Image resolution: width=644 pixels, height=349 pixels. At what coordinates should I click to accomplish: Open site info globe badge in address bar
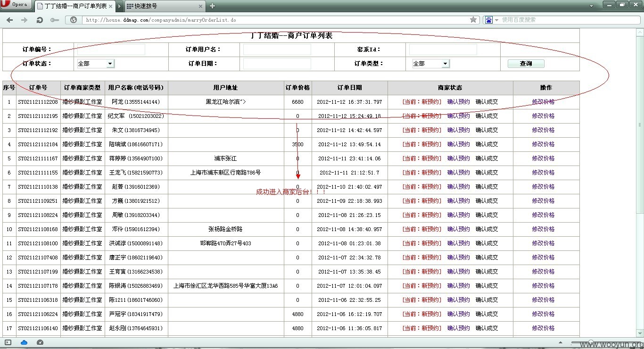point(74,20)
